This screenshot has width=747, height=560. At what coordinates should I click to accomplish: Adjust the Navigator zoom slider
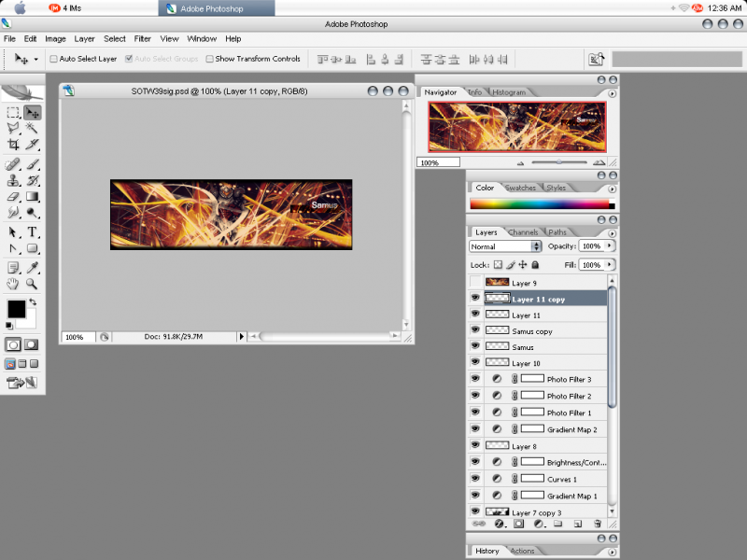pyautogui.click(x=559, y=162)
